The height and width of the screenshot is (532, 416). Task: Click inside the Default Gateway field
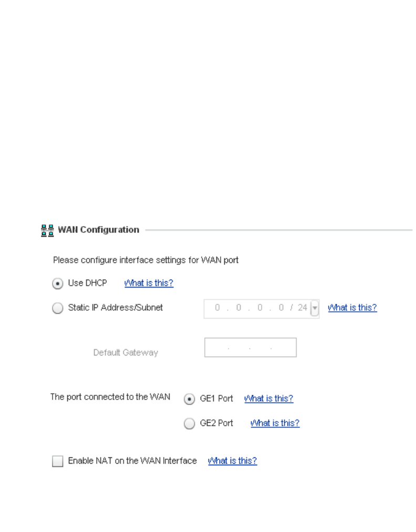pos(250,348)
